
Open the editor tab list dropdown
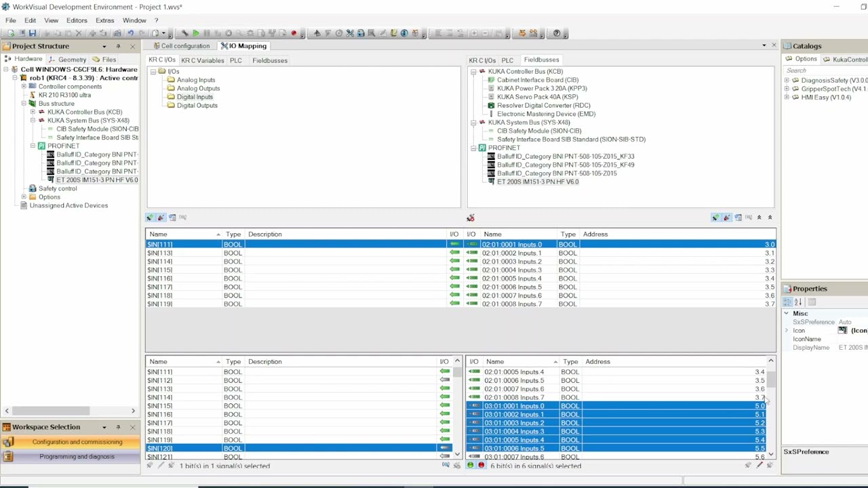(764, 45)
